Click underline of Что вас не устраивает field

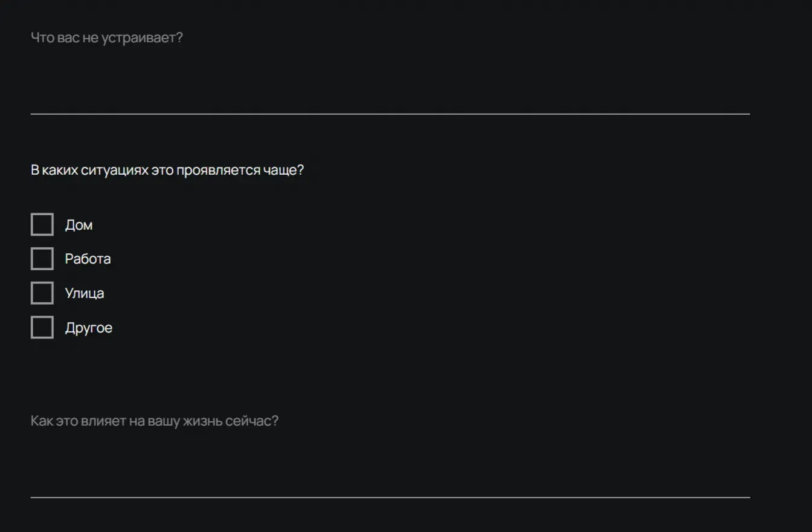tap(390, 113)
